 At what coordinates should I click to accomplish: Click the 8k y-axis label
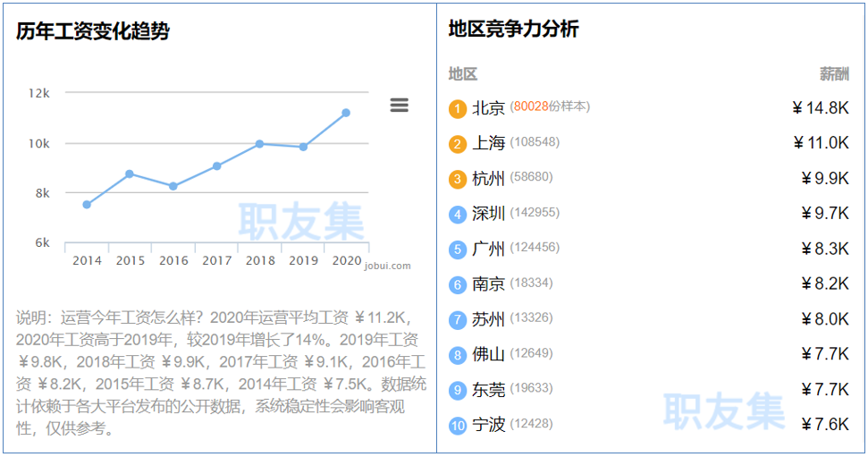(43, 193)
